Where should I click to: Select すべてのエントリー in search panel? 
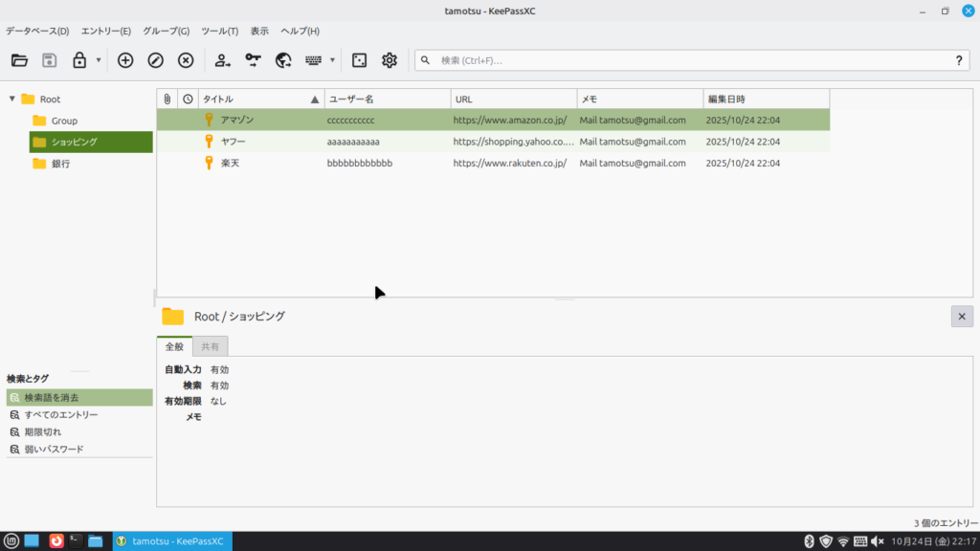[60, 414]
